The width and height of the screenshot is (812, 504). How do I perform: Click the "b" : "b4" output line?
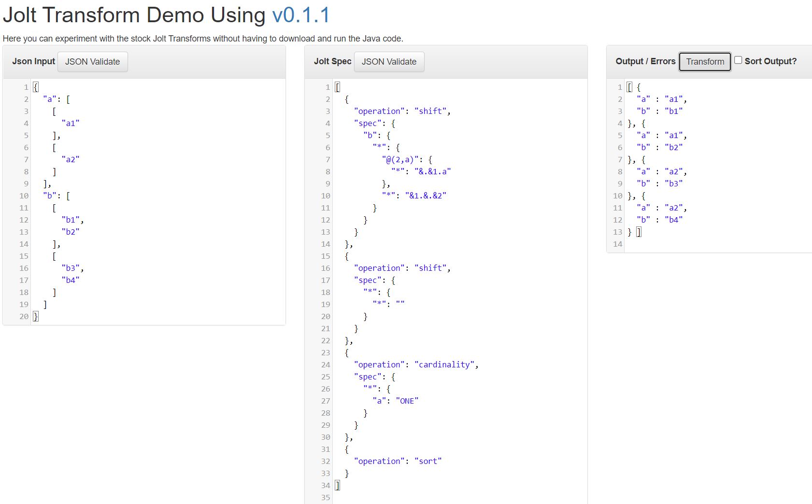pyautogui.click(x=660, y=220)
